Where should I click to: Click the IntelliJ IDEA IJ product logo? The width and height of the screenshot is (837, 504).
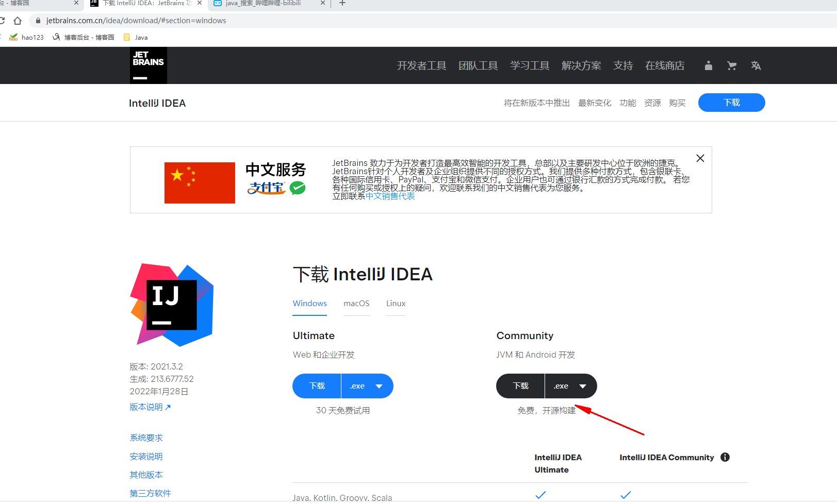tap(172, 305)
